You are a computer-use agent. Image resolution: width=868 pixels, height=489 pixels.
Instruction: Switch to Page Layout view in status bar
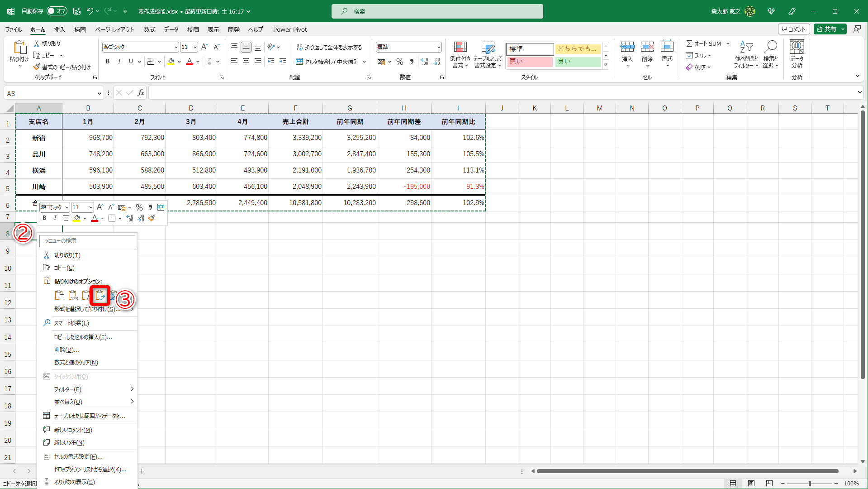coord(751,484)
